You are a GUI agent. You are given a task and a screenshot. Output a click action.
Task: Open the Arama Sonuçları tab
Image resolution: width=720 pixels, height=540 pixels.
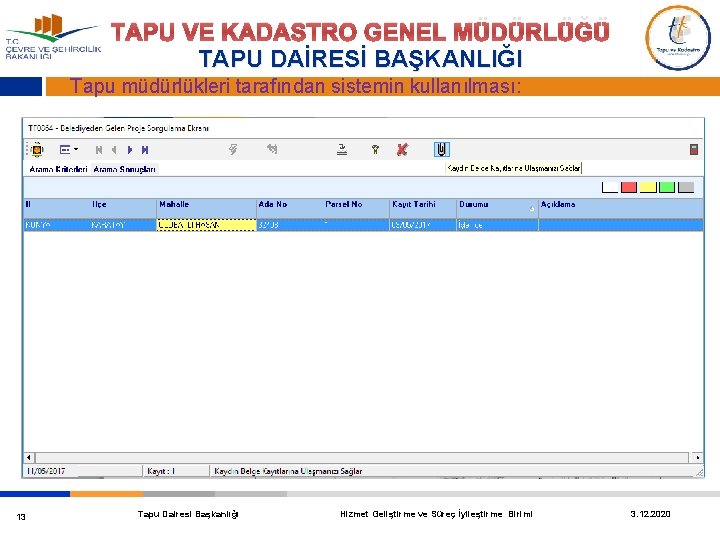124,169
